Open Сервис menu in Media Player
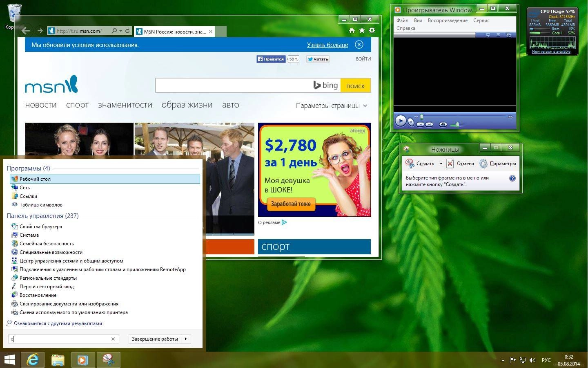This screenshot has height=368, width=588. 481,20
